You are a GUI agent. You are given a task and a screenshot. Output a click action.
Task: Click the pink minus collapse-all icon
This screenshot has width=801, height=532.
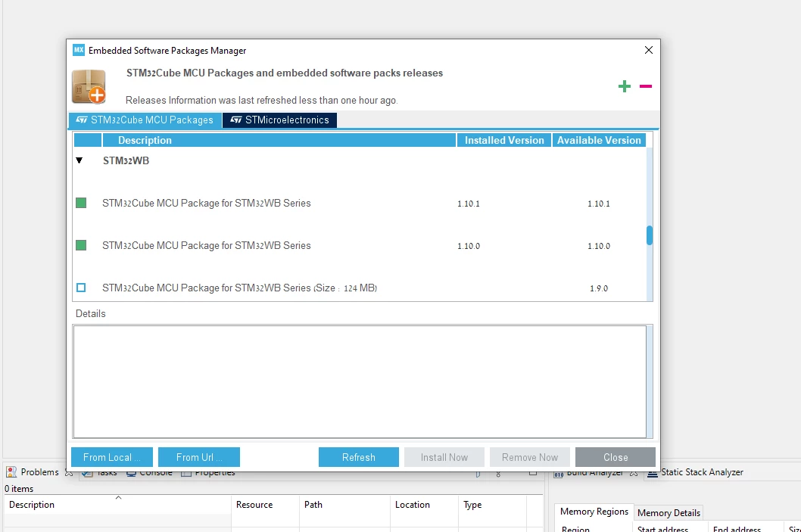coord(646,86)
